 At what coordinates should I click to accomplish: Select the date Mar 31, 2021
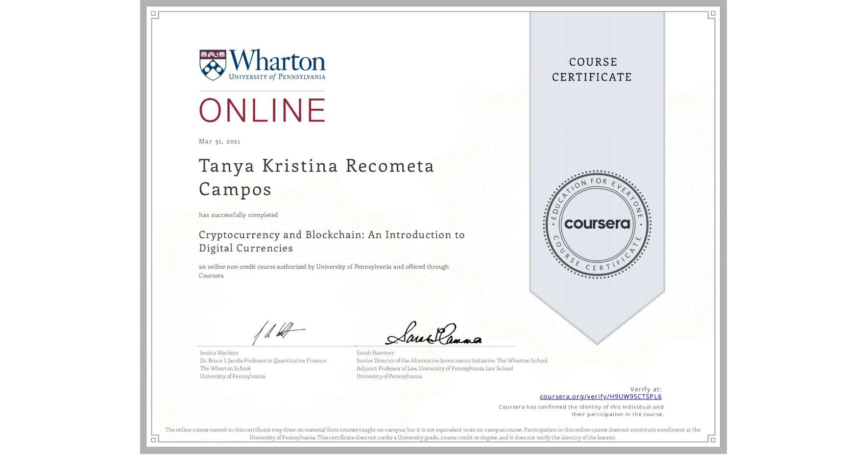click(x=219, y=141)
